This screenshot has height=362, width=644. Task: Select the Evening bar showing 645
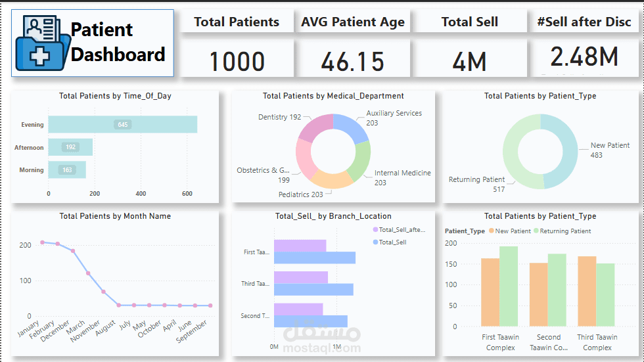(x=122, y=125)
